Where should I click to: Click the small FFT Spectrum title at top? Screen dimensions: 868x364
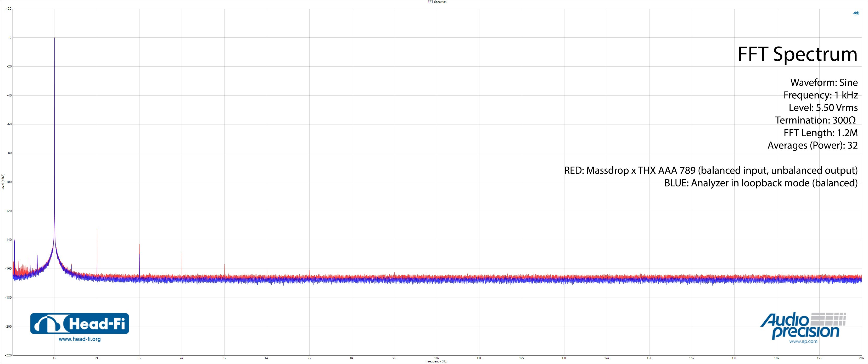[x=437, y=2]
